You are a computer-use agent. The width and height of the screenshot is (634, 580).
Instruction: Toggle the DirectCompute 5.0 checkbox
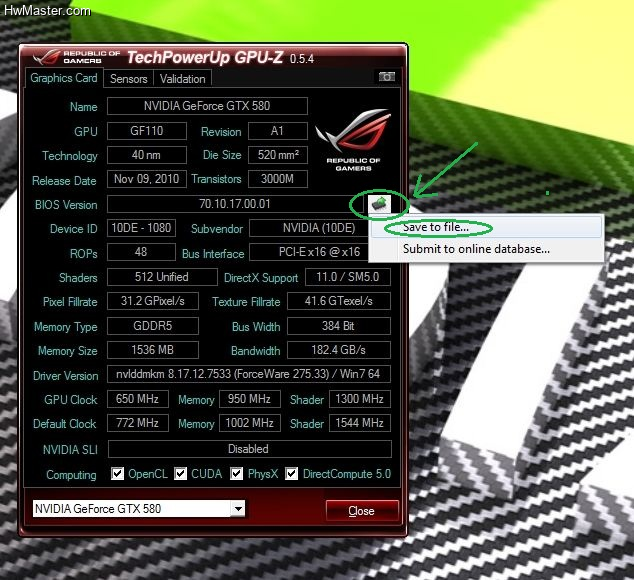click(292, 474)
